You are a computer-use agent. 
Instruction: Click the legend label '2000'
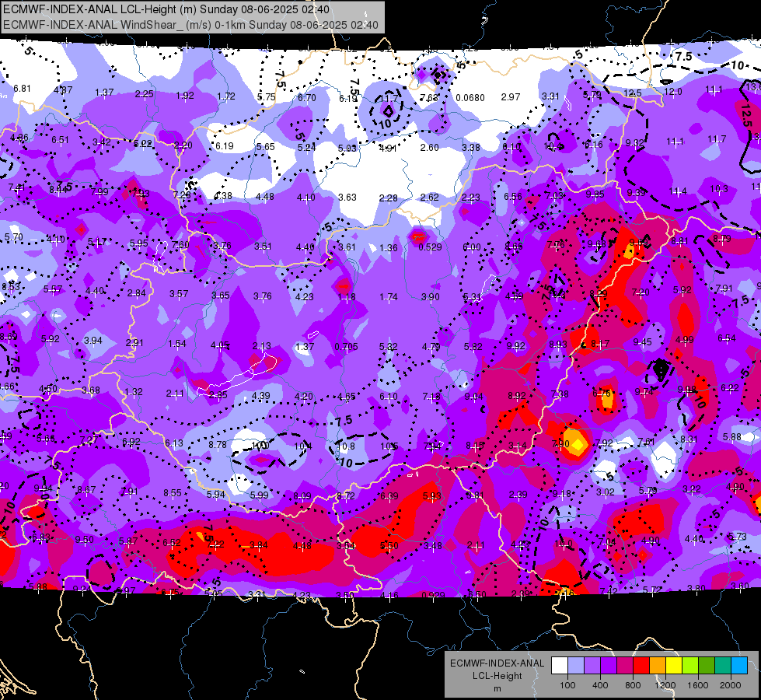click(x=731, y=685)
